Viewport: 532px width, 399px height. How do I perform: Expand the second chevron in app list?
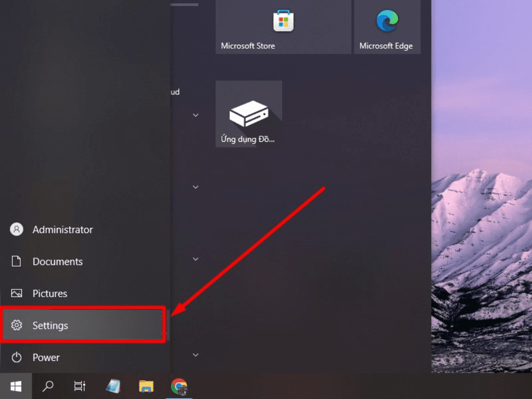[196, 187]
